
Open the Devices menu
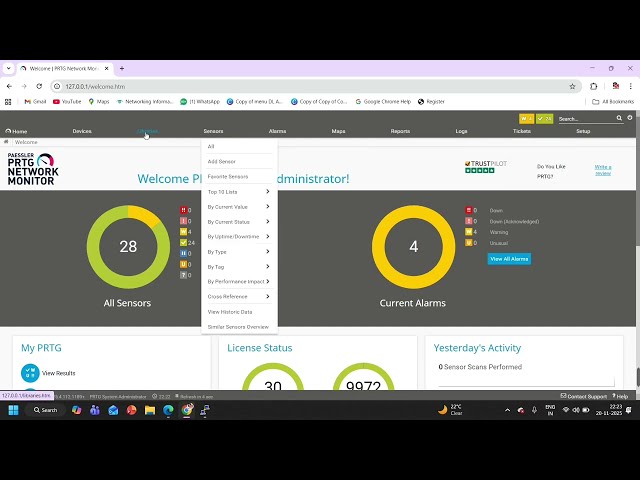82,131
